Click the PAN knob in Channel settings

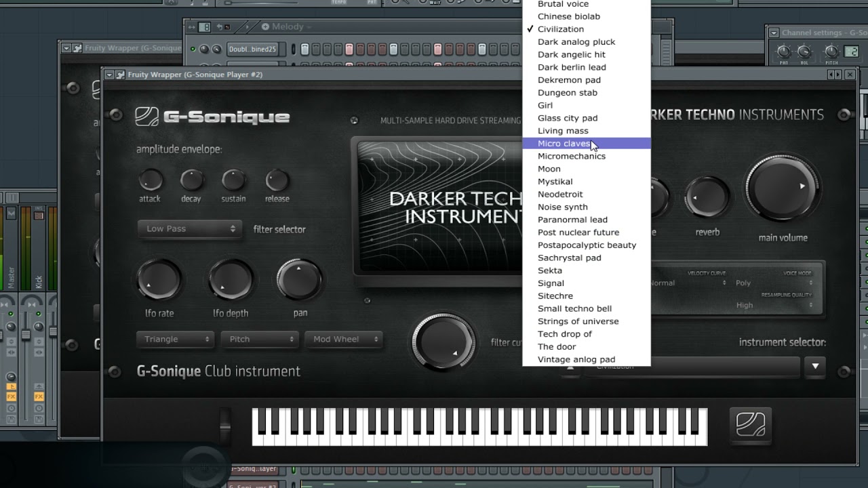(x=784, y=52)
